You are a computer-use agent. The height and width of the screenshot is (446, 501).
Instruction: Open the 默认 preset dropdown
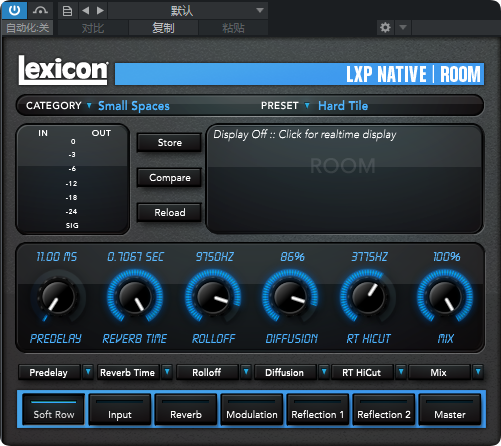(188, 11)
